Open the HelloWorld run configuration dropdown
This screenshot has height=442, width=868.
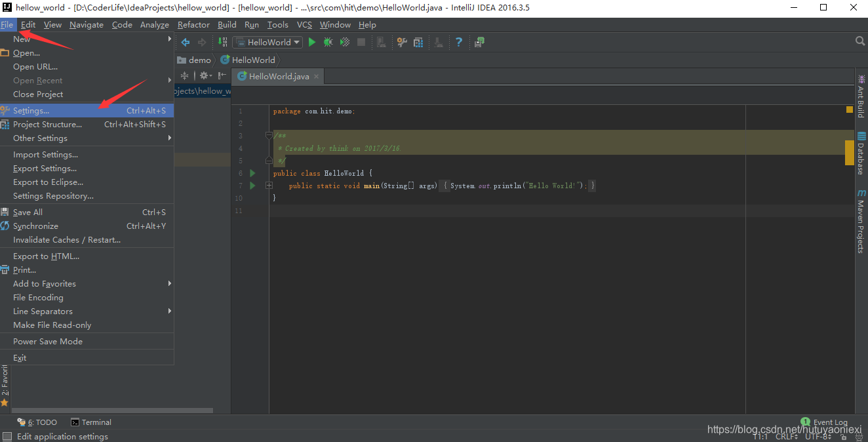tap(267, 42)
